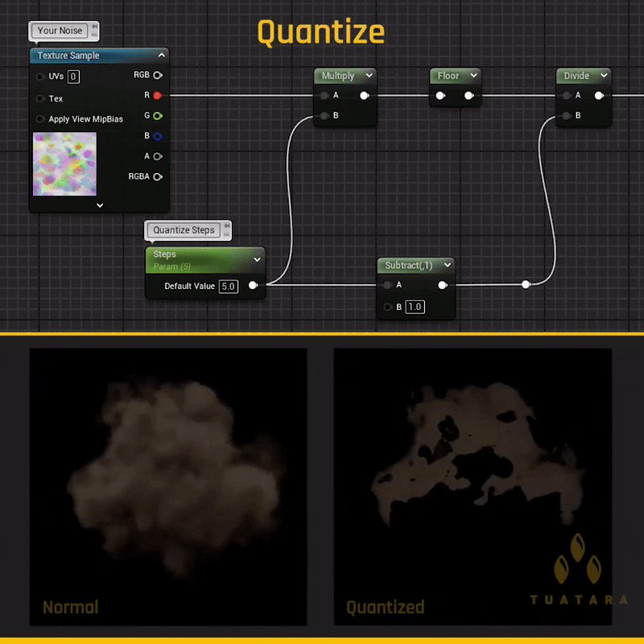
Task: Click the Default Value field showing 5.0
Action: click(x=229, y=287)
